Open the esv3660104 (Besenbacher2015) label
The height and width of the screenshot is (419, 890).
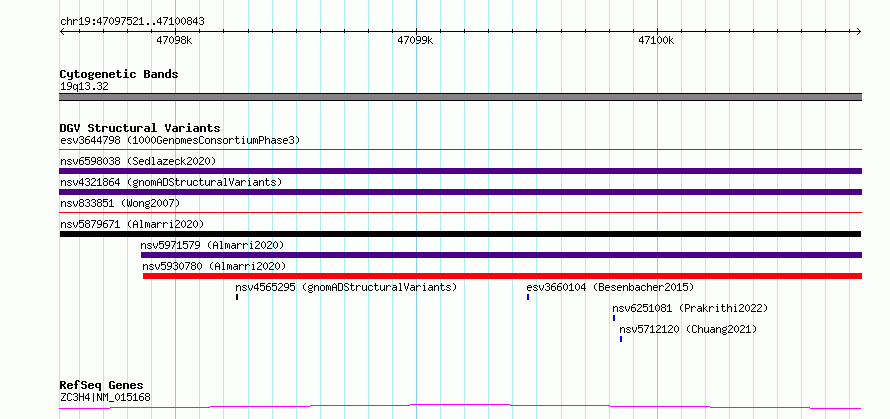pyautogui.click(x=610, y=287)
